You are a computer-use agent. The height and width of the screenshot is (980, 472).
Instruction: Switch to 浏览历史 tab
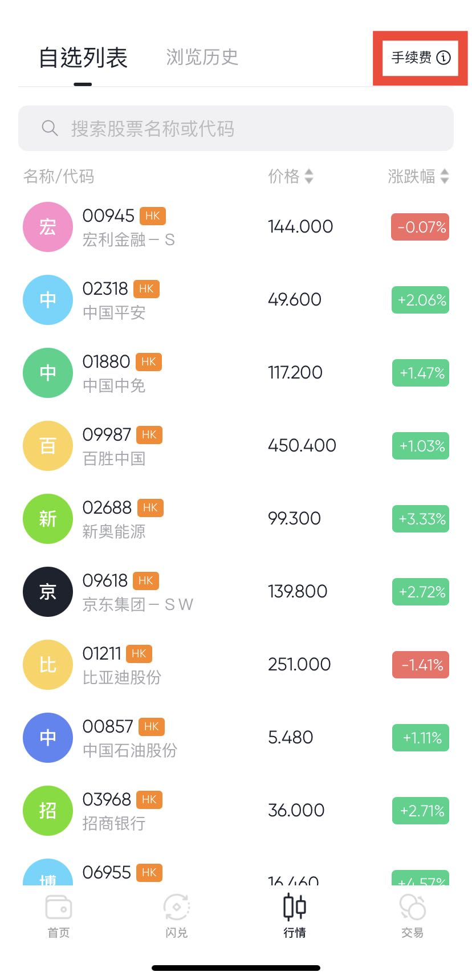click(202, 57)
